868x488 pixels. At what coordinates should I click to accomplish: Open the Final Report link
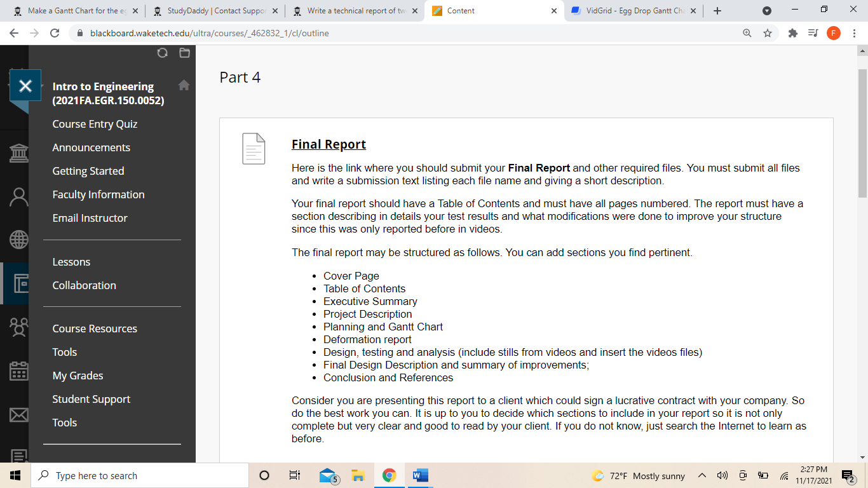328,144
